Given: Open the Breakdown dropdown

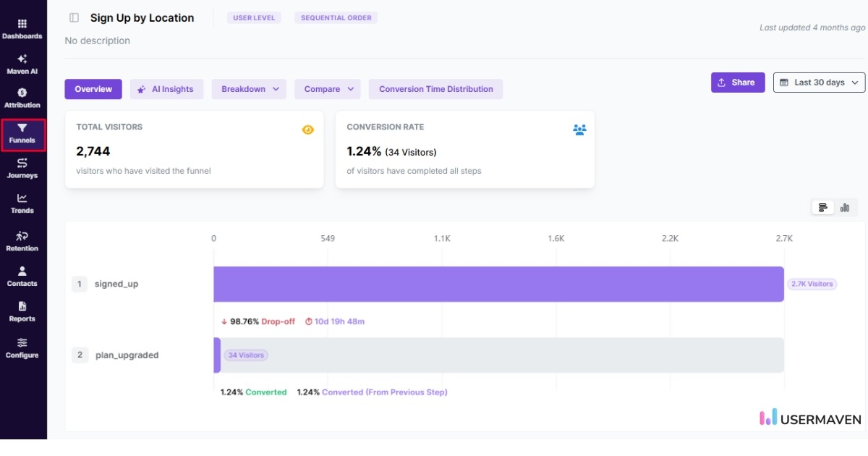Looking at the screenshot, I should (x=248, y=88).
